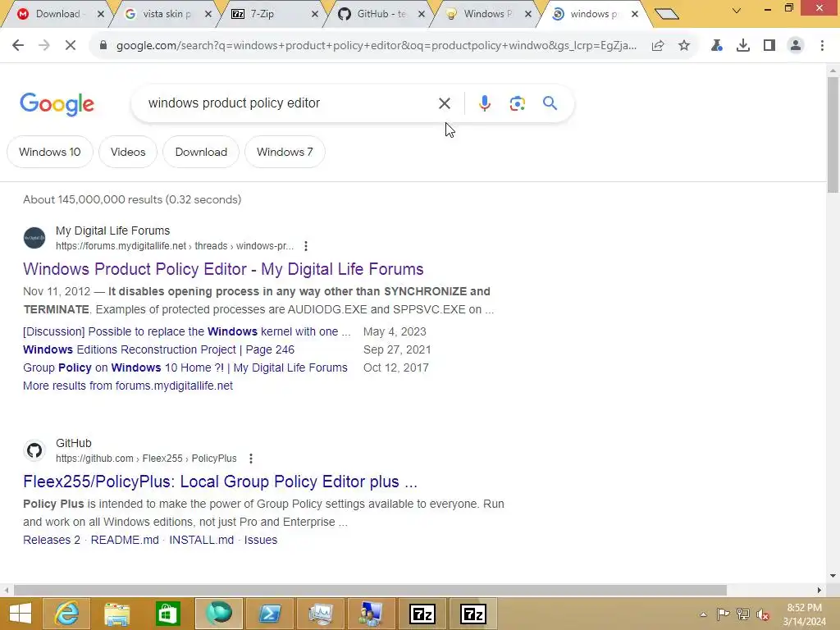The height and width of the screenshot is (630, 840).
Task: Apply the Download filter chip
Action: pyautogui.click(x=201, y=152)
